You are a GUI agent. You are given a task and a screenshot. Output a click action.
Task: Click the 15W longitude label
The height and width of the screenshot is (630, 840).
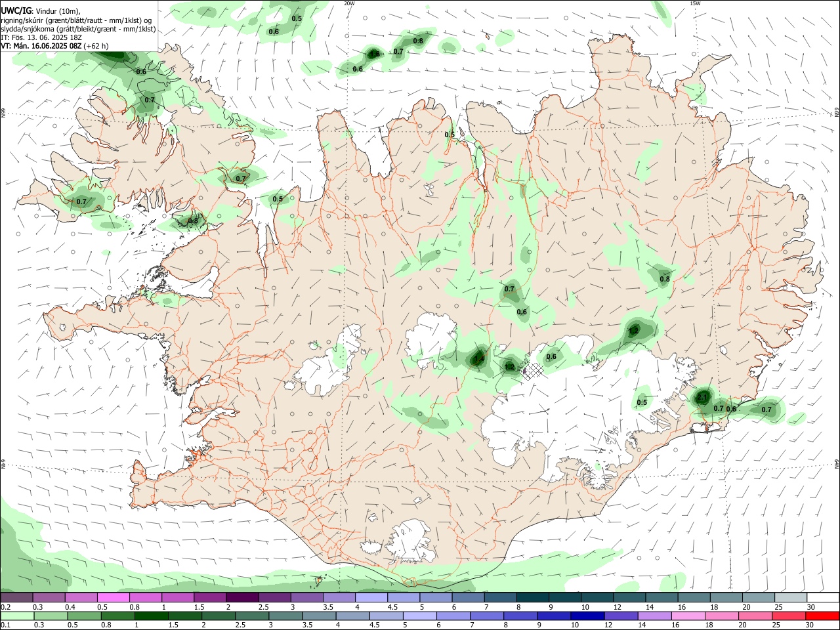click(695, 3)
